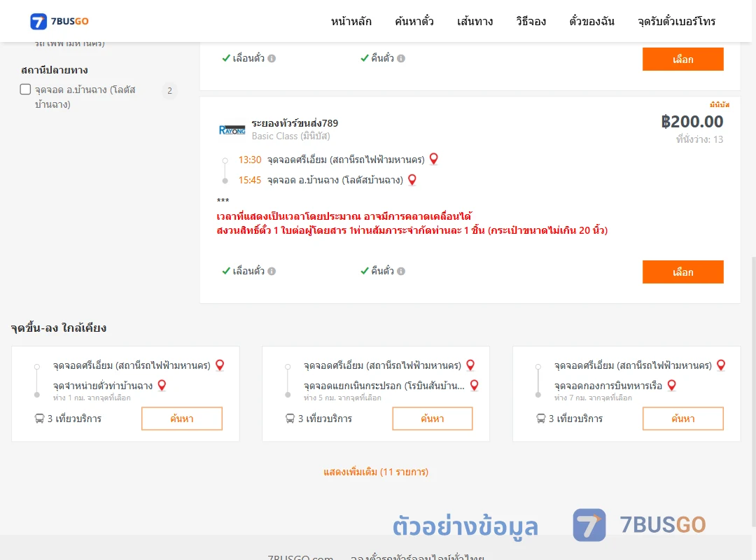
Task: Open the ค้นหาตั๋ว menu item
Action: 414,21
